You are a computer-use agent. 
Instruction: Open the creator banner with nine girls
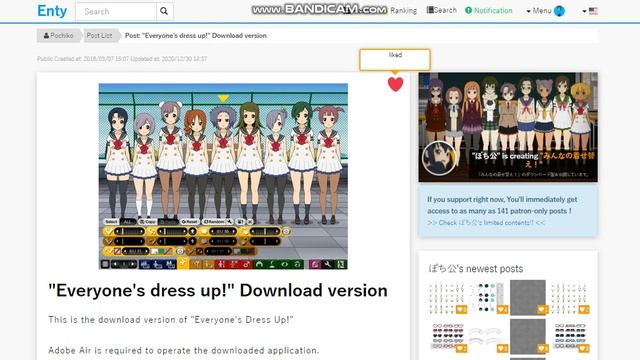click(508, 127)
